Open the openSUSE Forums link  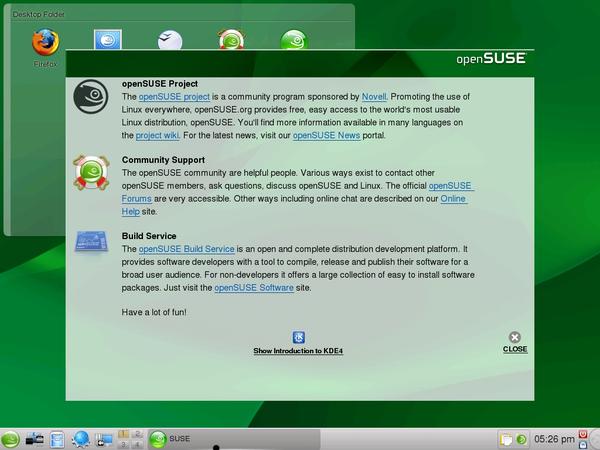[x=451, y=186]
